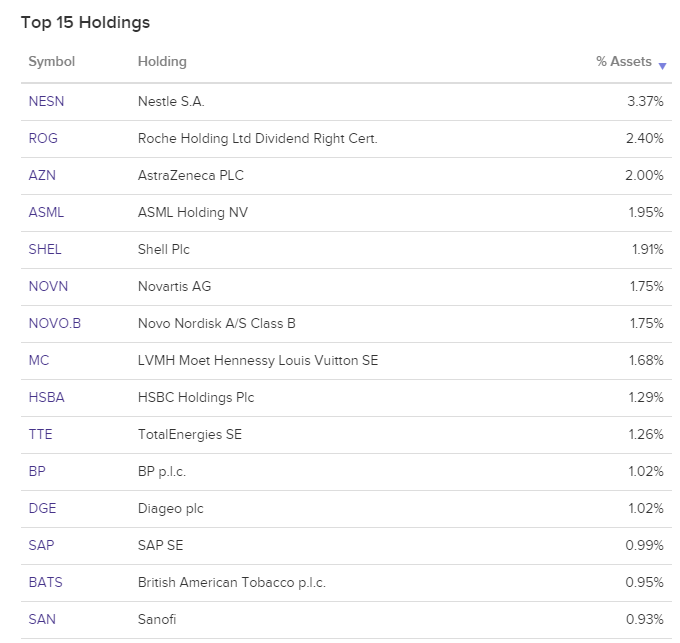
Task: Select the BP p.l.c. holding name
Action: click(162, 471)
